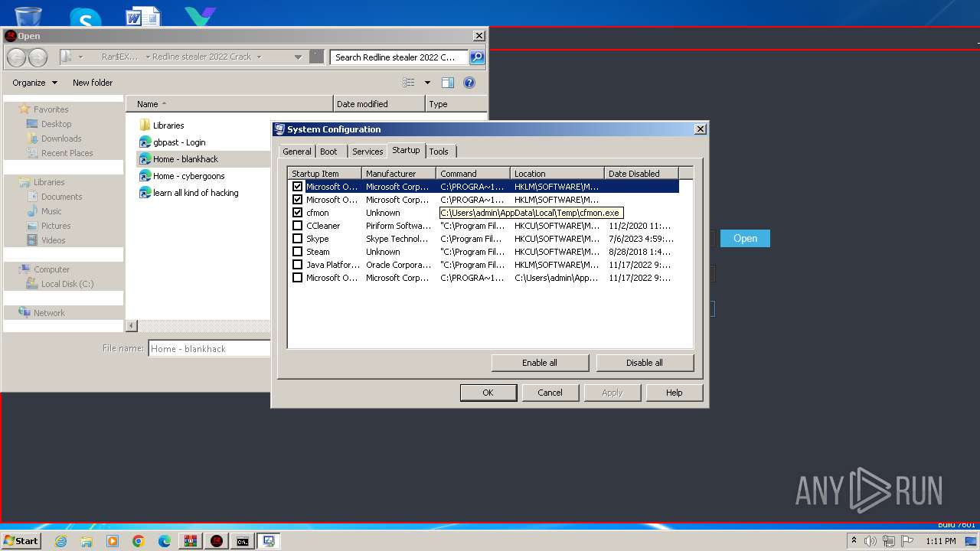The width and height of the screenshot is (980, 551).
Task: Click the volume speaker tray icon
Action: [871, 541]
